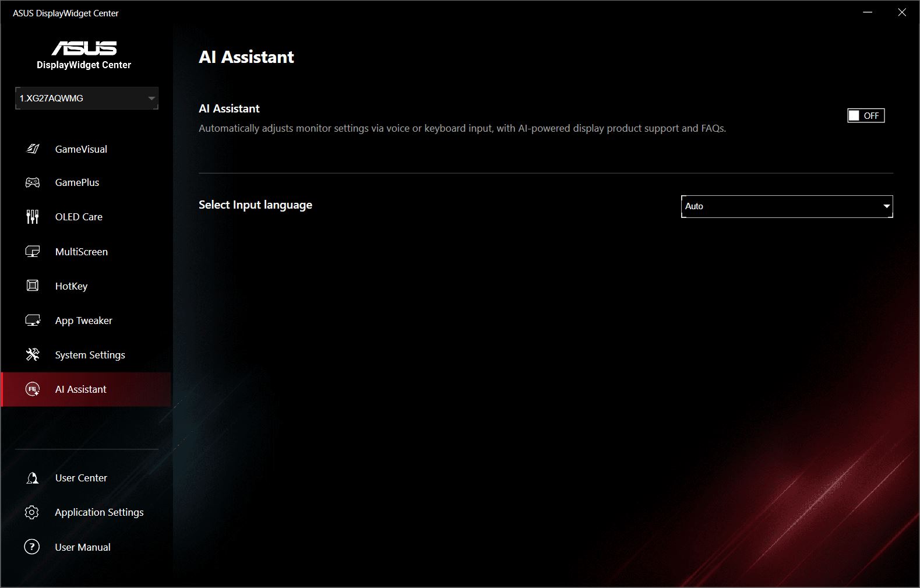The height and width of the screenshot is (588, 920).
Task: Navigate to App Tweaker menu label
Action: 83,321
